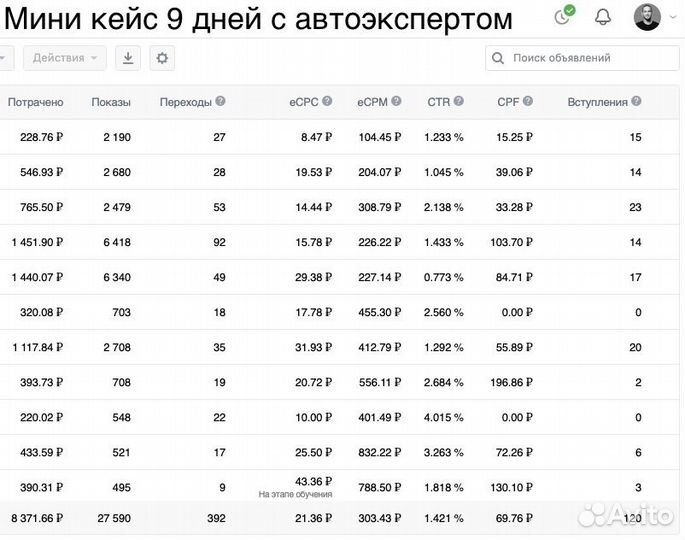This screenshot has width=685, height=540.
Task: Click the search magnifier icon
Action: click(498, 58)
